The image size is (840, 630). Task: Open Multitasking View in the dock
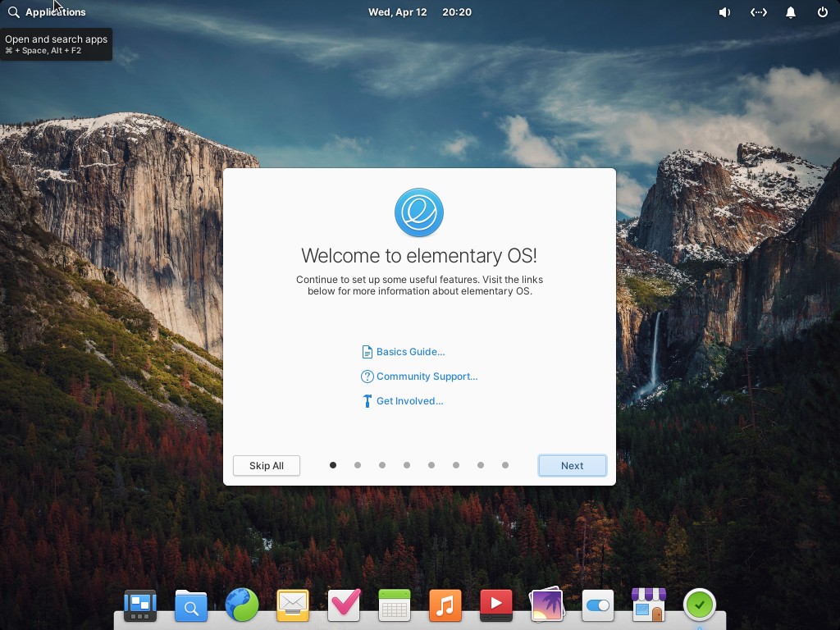[139, 605]
